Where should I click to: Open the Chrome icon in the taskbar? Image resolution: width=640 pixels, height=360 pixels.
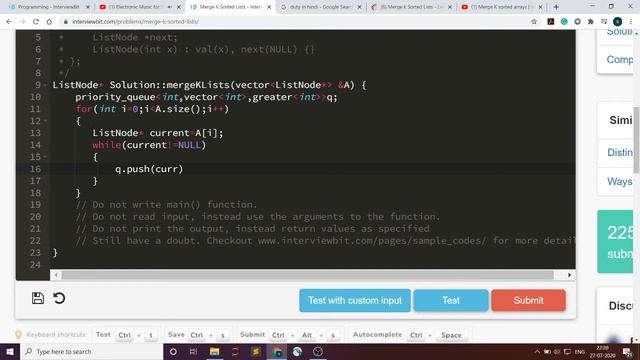pos(277,351)
